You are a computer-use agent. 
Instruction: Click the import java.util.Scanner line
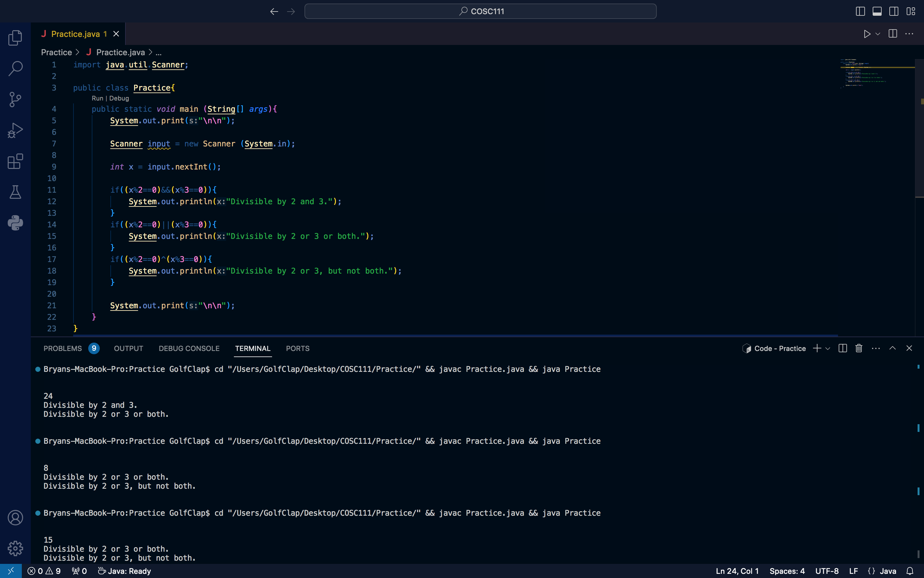[x=131, y=65]
